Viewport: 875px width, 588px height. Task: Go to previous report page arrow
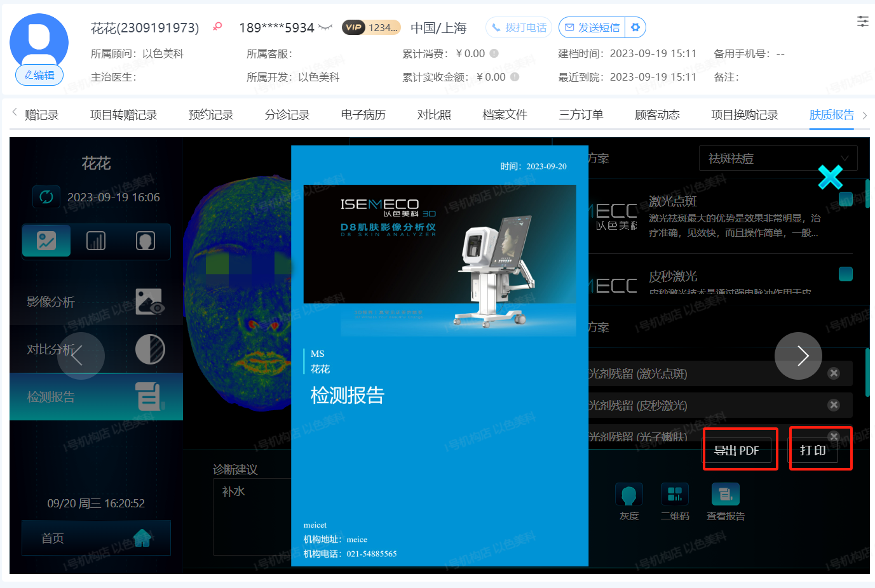[81, 356]
